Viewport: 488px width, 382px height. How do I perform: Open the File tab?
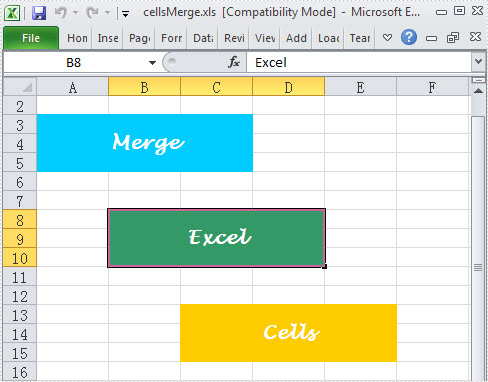point(31,38)
